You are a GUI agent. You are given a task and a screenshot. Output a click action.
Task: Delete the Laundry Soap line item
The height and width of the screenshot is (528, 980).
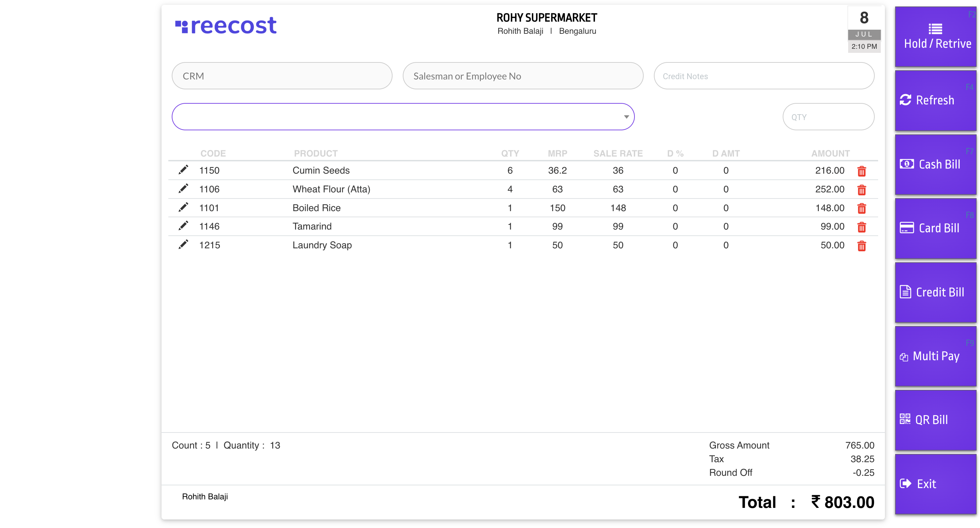point(861,246)
